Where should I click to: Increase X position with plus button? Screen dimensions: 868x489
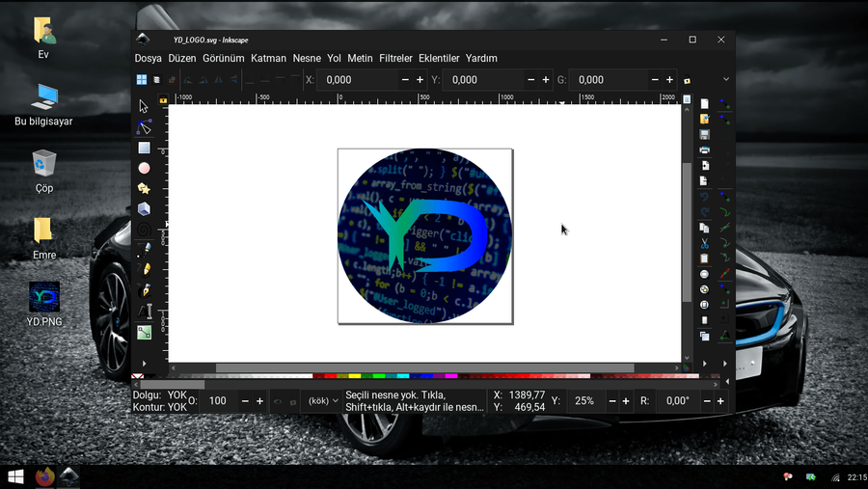pos(420,80)
